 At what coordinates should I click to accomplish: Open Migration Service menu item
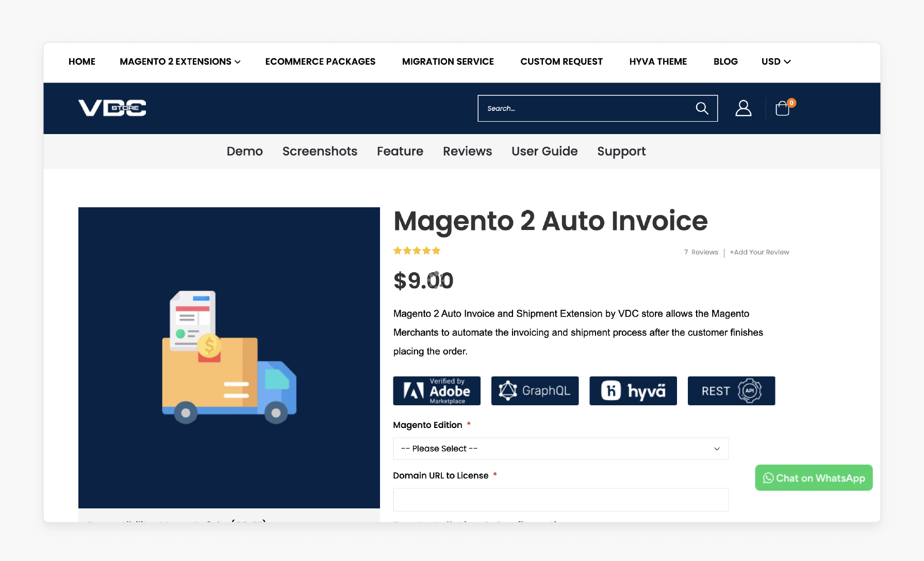click(x=448, y=61)
